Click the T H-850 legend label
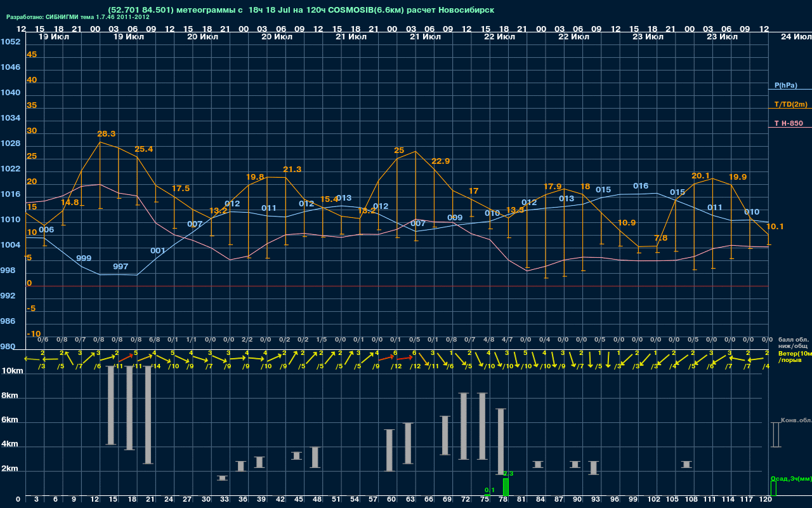The image size is (812, 508). coord(789,123)
